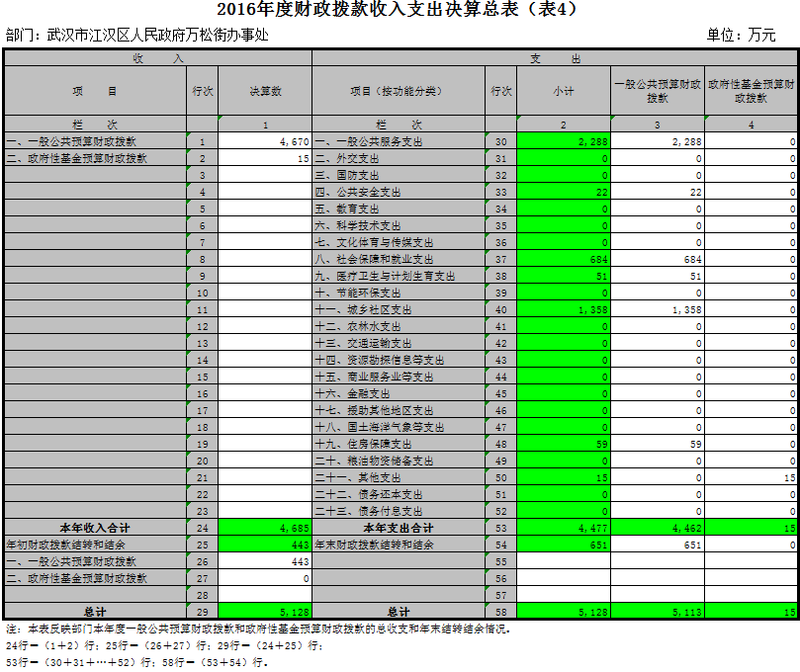Screen dimensions: 800x672
Task: Select the 决算数 column header
Action: coord(265,91)
